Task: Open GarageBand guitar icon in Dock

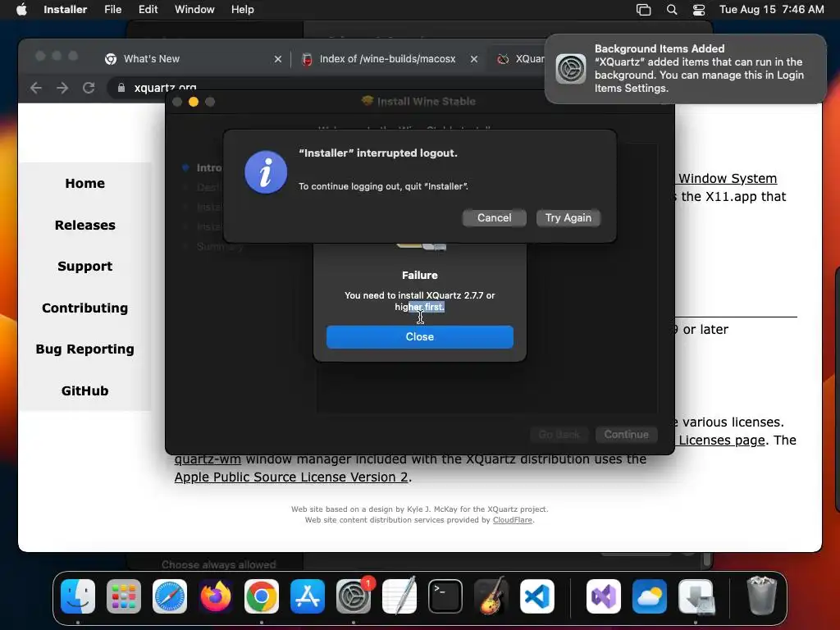Action: (x=491, y=596)
